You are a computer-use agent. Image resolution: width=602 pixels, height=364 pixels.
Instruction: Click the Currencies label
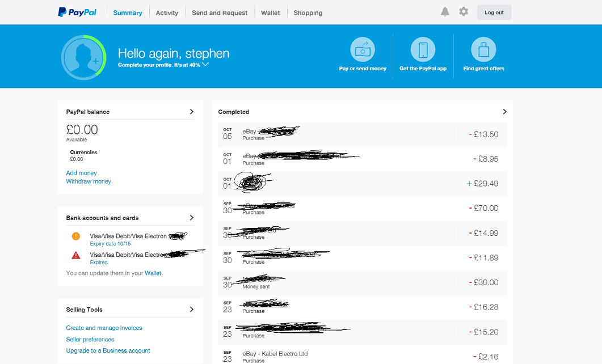point(83,153)
